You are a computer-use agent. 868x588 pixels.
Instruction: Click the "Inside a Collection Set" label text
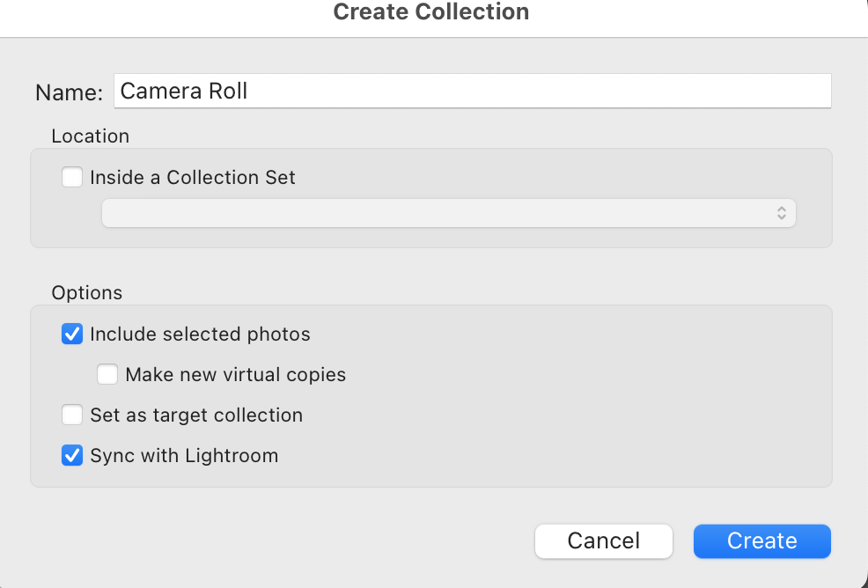point(193,178)
